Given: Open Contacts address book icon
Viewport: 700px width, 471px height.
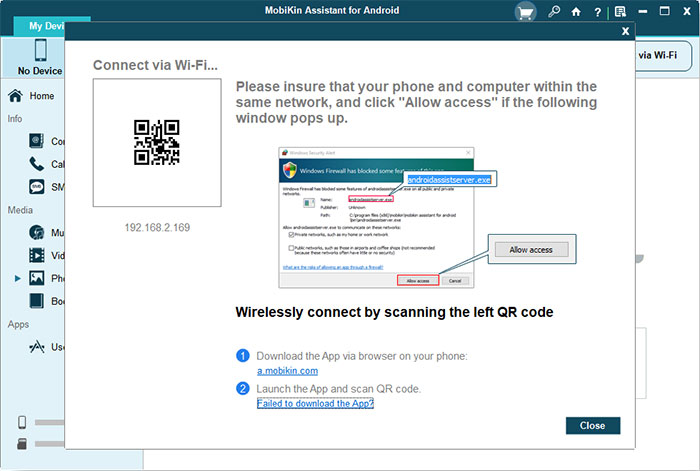Looking at the screenshot, I should [x=37, y=141].
